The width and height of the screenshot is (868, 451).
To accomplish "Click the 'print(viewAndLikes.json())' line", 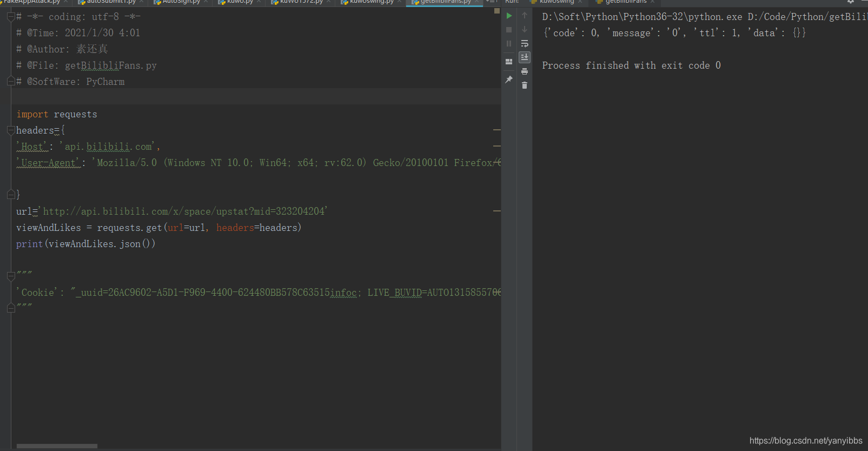I will click(86, 244).
